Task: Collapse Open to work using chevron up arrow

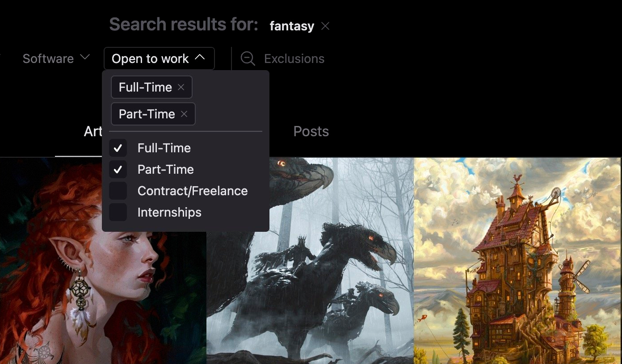Action: tap(200, 58)
